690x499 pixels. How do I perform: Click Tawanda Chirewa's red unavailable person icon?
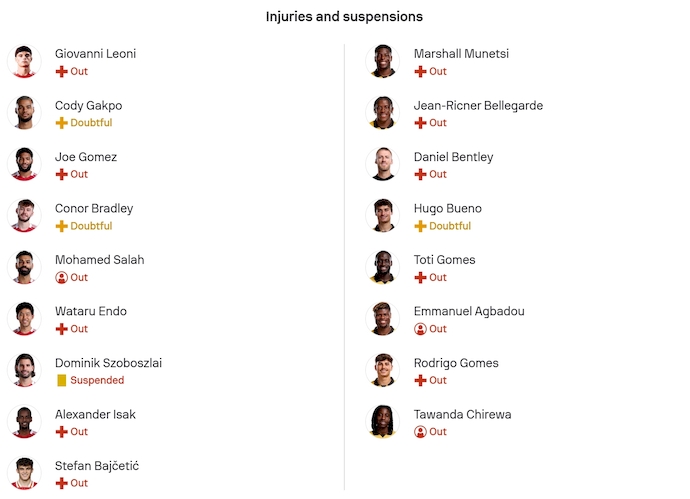pyautogui.click(x=420, y=432)
